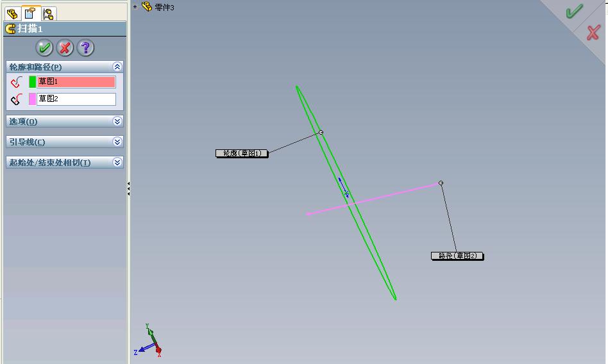
Task: Click the 零件3 part icon in viewport
Action: [147, 6]
